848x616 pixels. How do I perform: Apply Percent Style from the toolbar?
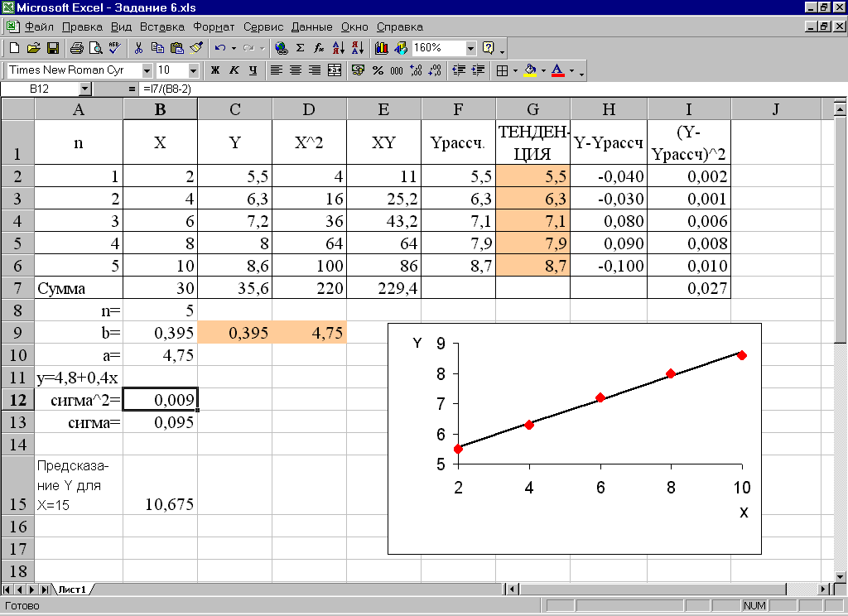(x=378, y=70)
